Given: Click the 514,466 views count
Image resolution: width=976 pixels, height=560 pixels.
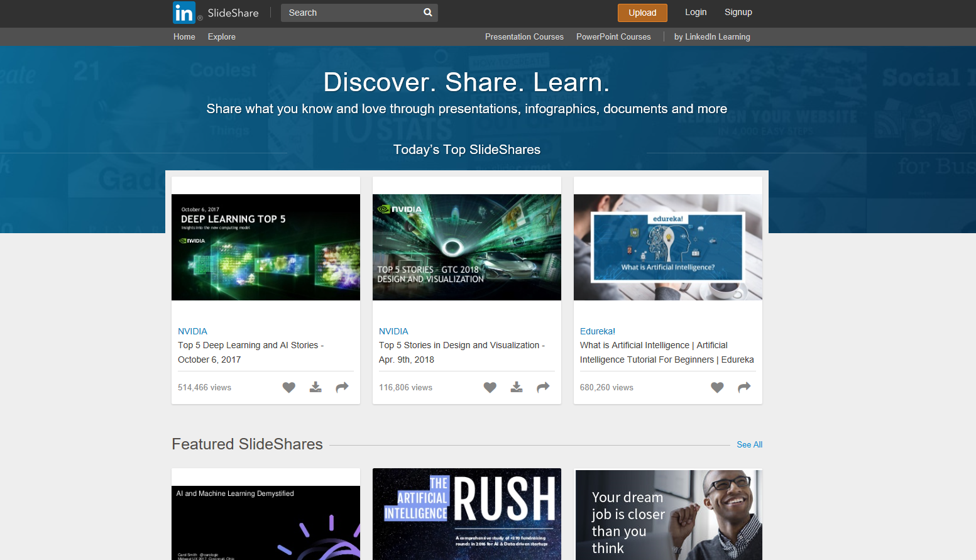Looking at the screenshot, I should click(x=204, y=388).
